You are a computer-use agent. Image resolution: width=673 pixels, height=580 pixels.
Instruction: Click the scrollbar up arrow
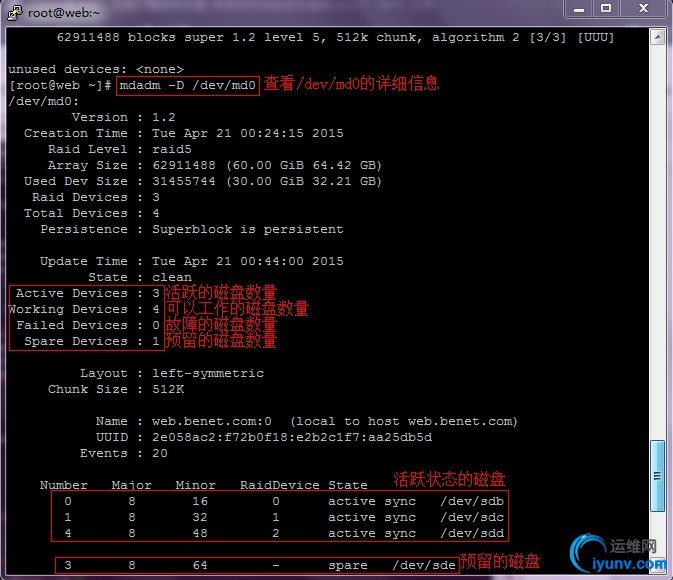(657, 37)
